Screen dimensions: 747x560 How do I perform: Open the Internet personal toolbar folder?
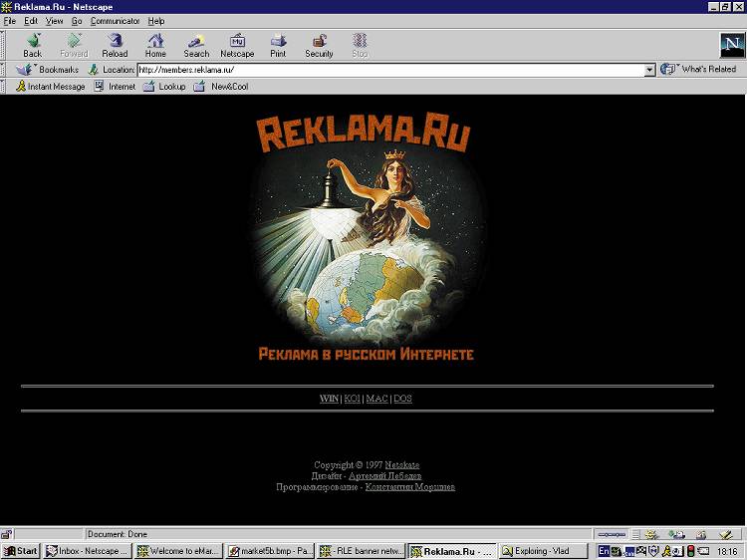(x=115, y=87)
